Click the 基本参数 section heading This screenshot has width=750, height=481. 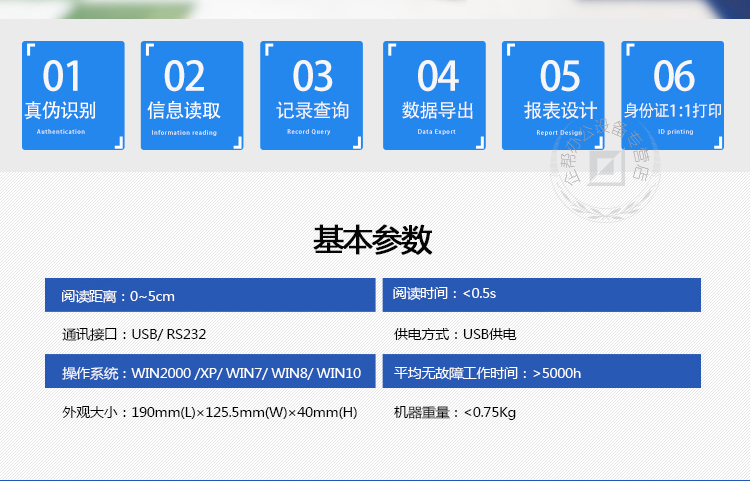(373, 240)
